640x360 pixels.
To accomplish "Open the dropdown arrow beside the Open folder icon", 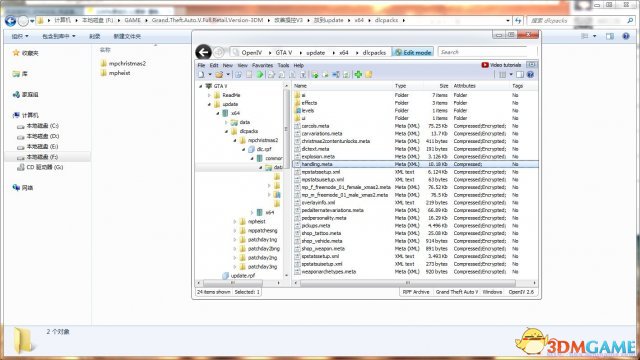I will pyautogui.click(x=228, y=75).
